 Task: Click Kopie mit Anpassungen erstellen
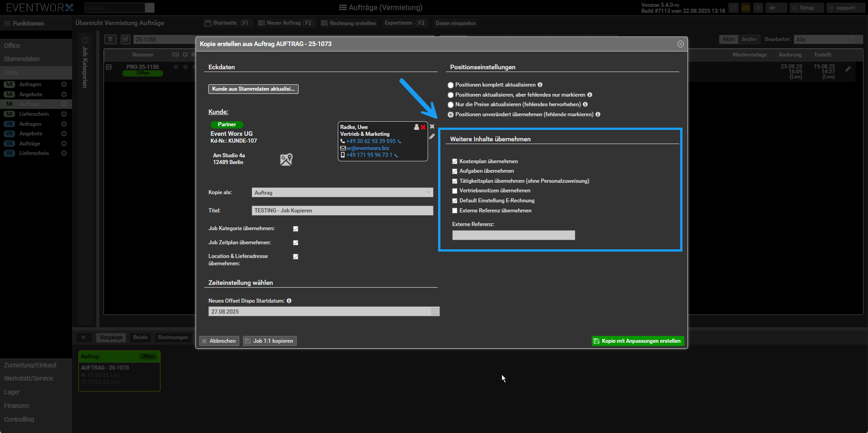638,341
